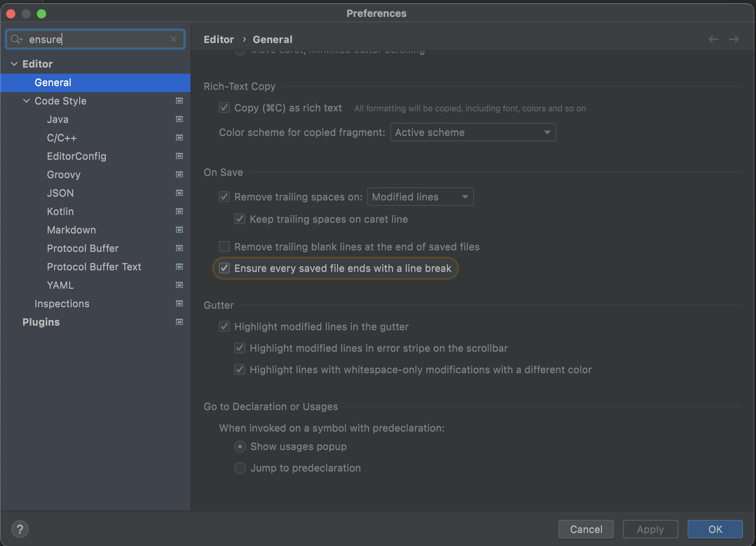Open the Modified lines dropdown

[x=420, y=197]
